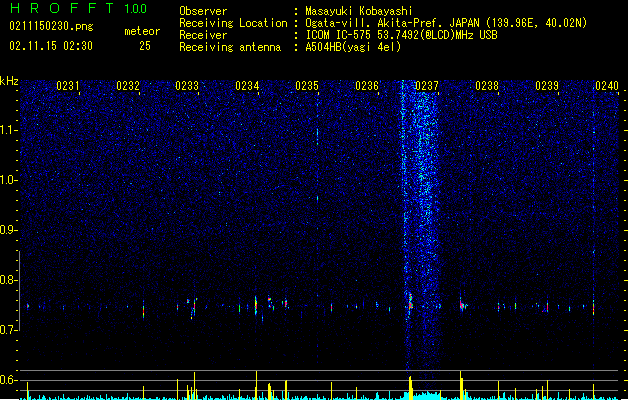Click the 0233 time marker

pos(187,86)
